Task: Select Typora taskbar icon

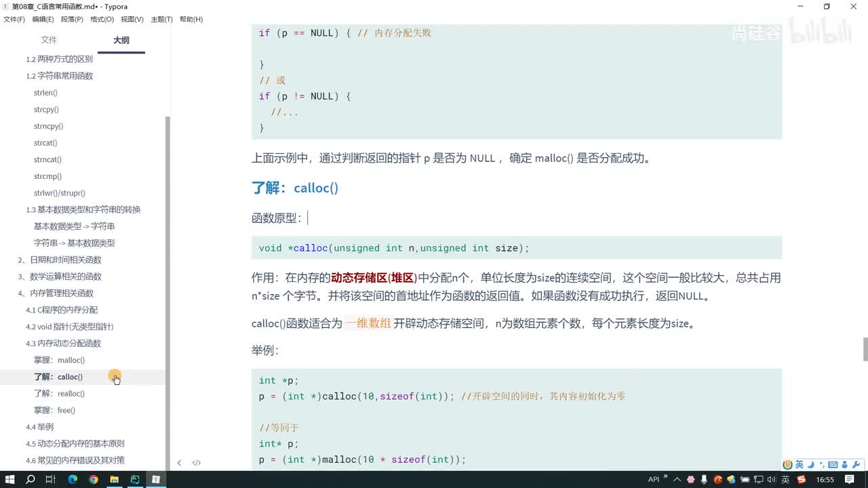Action: point(155,479)
